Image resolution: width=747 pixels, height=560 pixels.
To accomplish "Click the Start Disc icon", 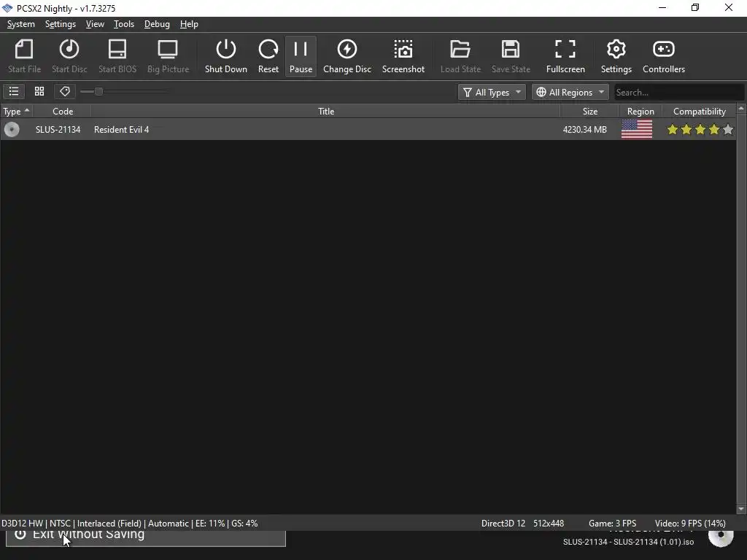I will pos(69,56).
